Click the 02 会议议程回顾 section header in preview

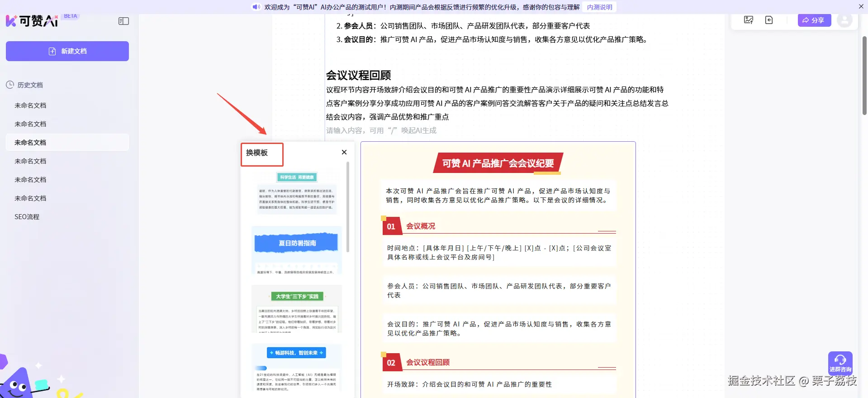click(499, 362)
